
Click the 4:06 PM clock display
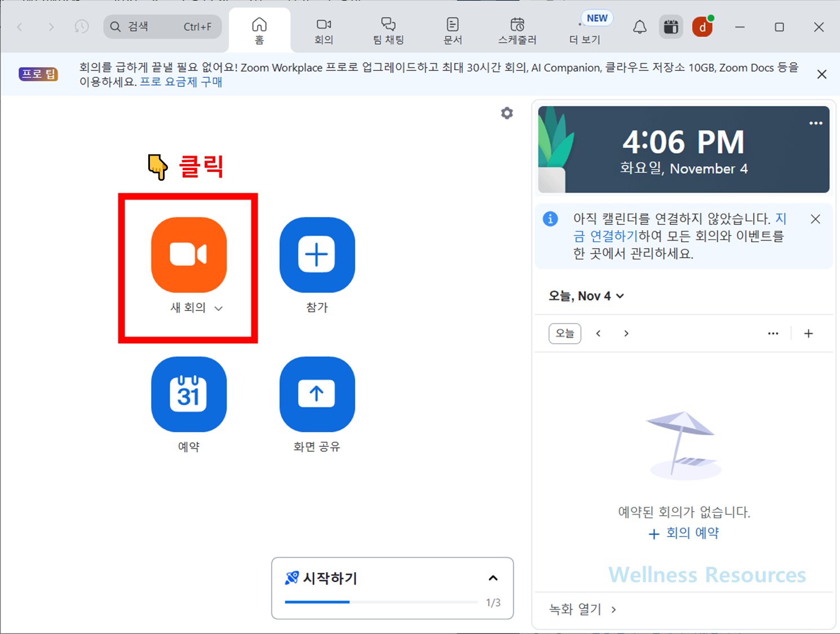pyautogui.click(x=683, y=141)
